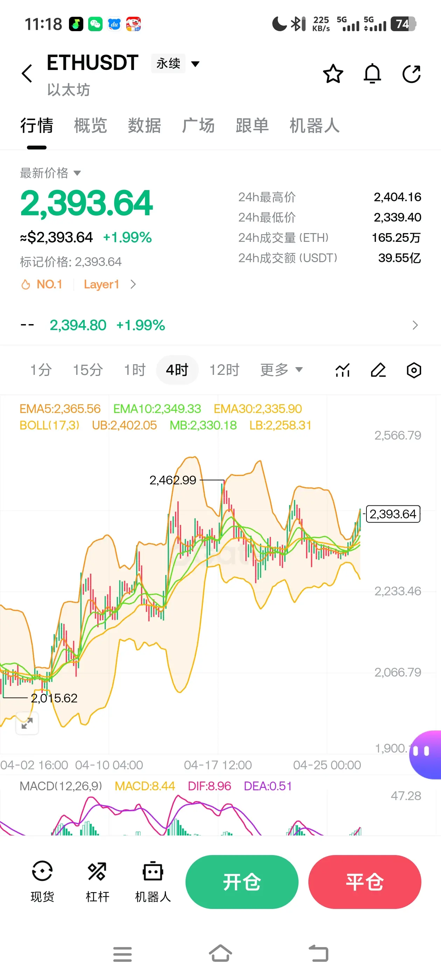This screenshot has width=441, height=980.
Task: Tap the 24h成交额 value 39.55亿
Action: tap(400, 258)
